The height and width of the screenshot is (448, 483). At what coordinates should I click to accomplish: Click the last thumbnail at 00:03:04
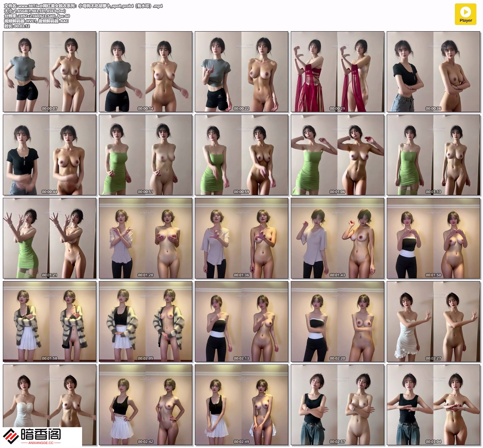click(433, 405)
